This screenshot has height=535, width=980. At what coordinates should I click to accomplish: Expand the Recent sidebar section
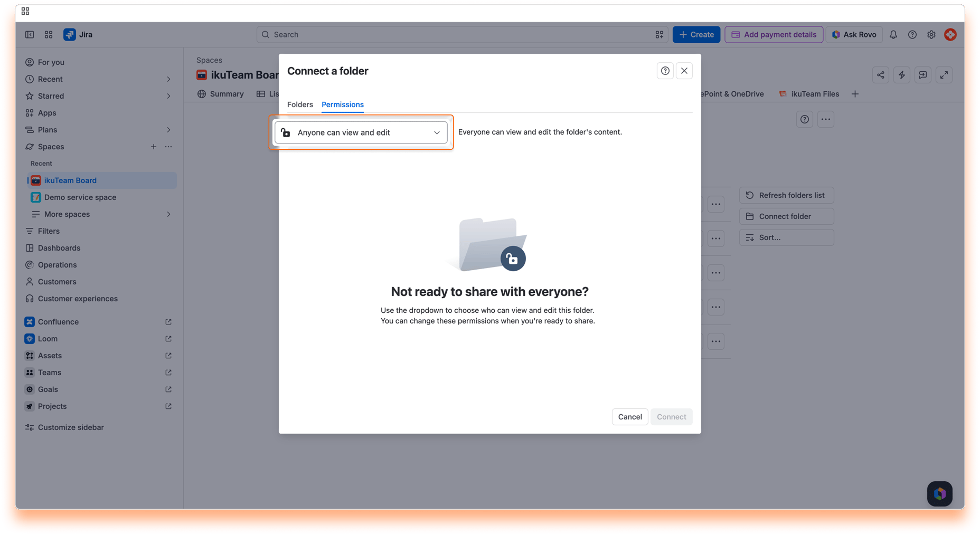tap(168, 79)
